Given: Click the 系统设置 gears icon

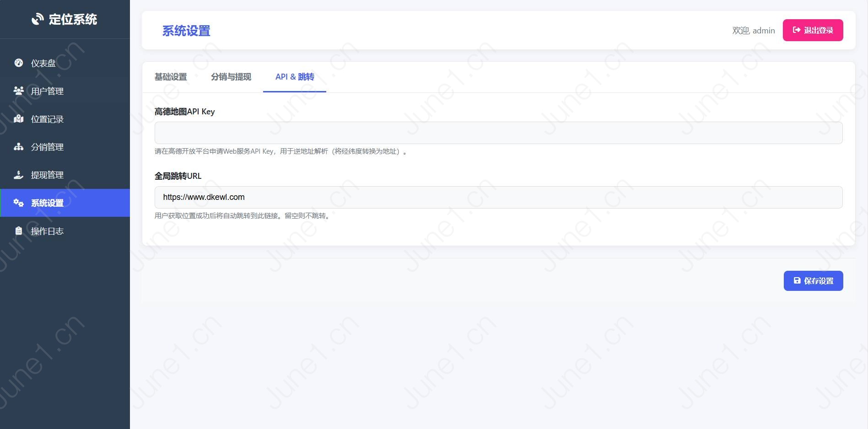Looking at the screenshot, I should (19, 203).
